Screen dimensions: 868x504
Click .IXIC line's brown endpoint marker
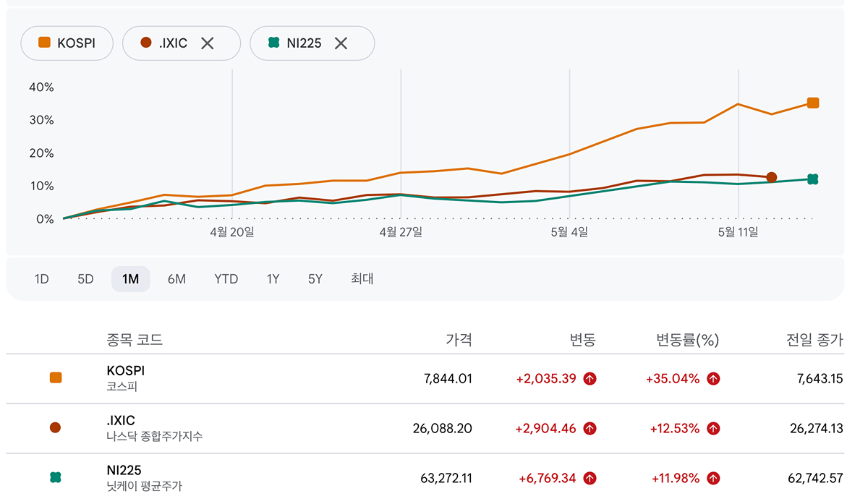tap(772, 177)
